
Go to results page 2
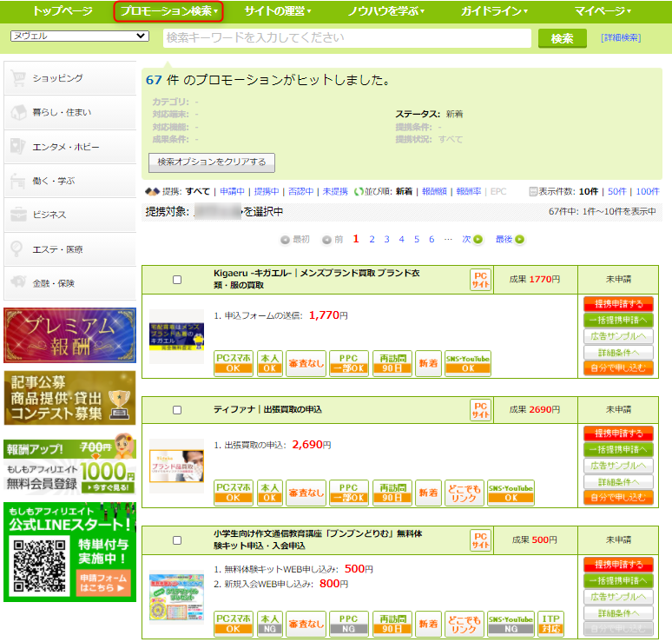pyautogui.click(x=372, y=239)
